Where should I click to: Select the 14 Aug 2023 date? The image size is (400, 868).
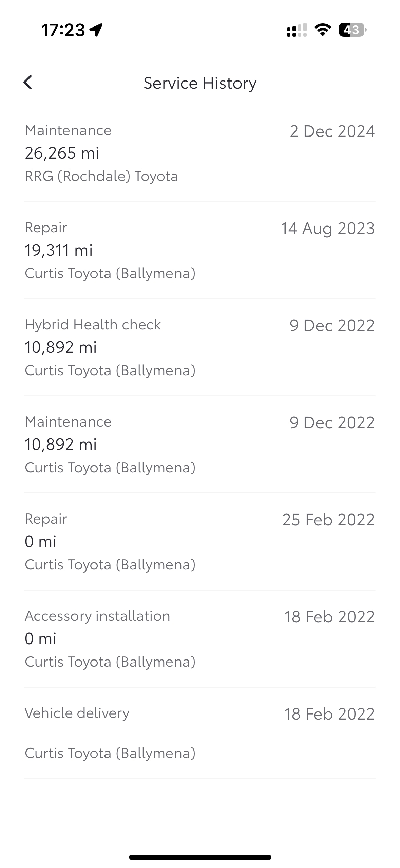tap(328, 228)
